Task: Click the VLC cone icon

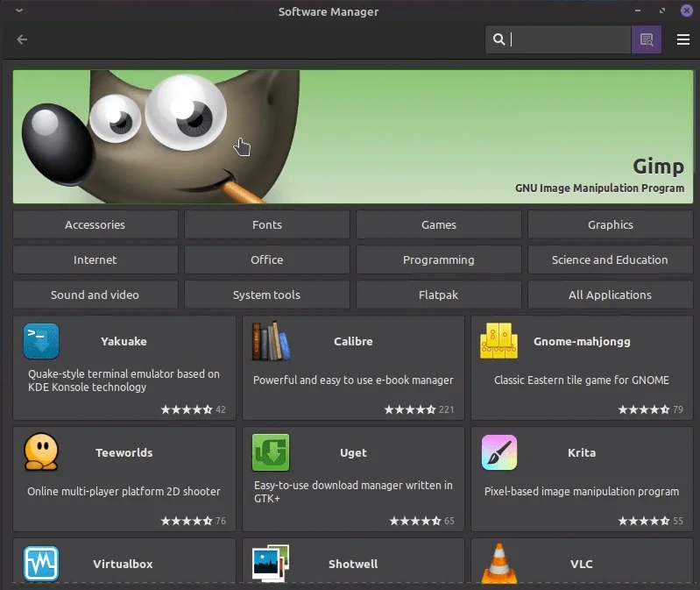Action: [x=499, y=564]
